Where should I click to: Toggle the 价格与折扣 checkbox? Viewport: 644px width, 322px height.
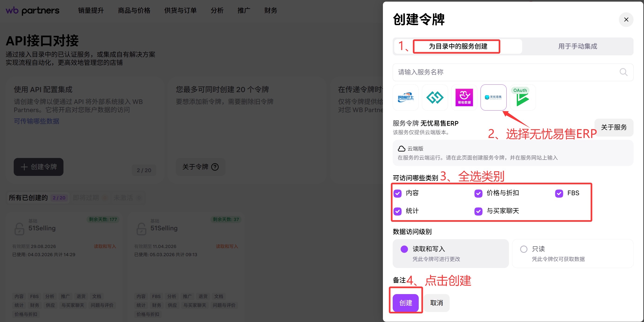478,193
